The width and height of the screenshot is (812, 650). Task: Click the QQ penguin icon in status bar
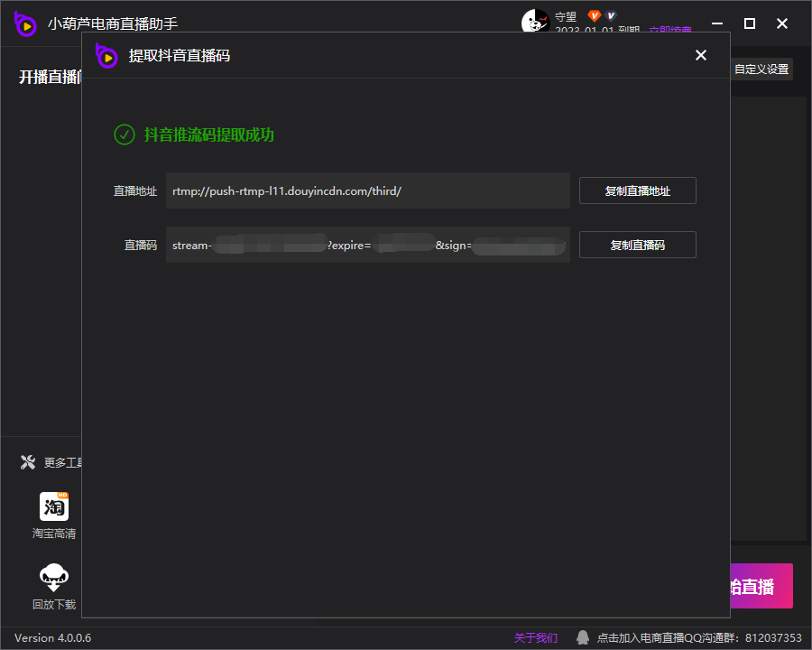(x=583, y=637)
